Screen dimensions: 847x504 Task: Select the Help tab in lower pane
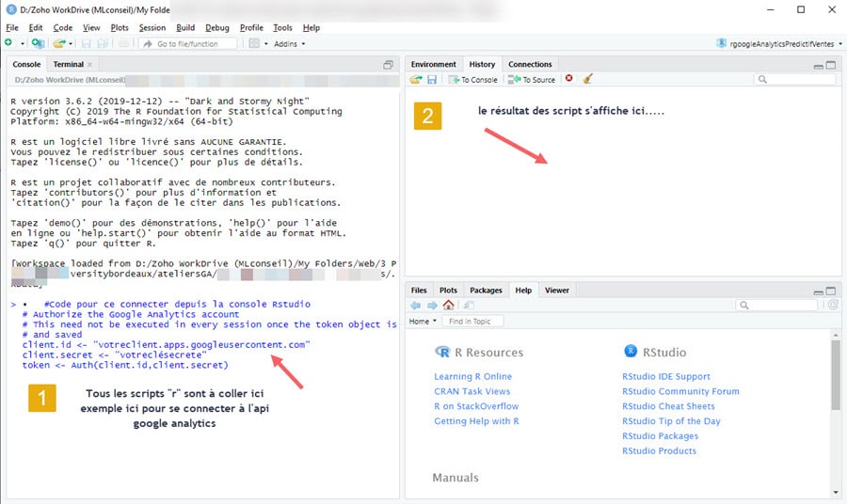[523, 291]
